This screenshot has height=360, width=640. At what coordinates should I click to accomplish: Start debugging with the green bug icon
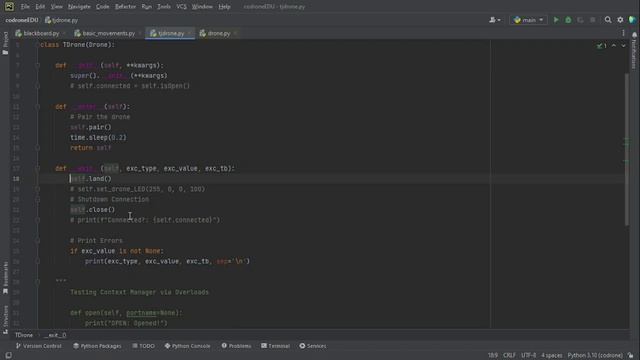pyautogui.click(x=568, y=20)
